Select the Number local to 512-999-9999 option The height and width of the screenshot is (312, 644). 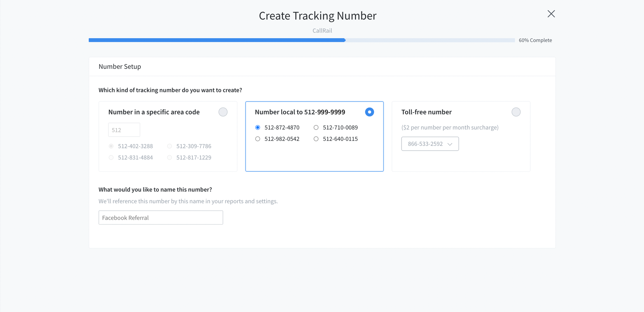tap(369, 112)
